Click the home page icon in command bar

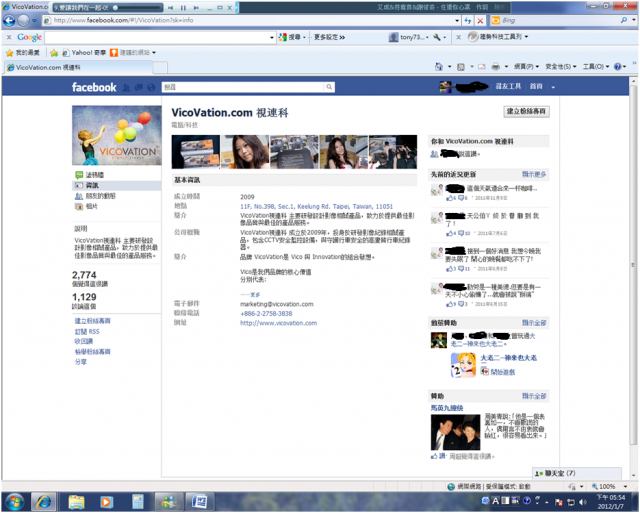click(439, 67)
